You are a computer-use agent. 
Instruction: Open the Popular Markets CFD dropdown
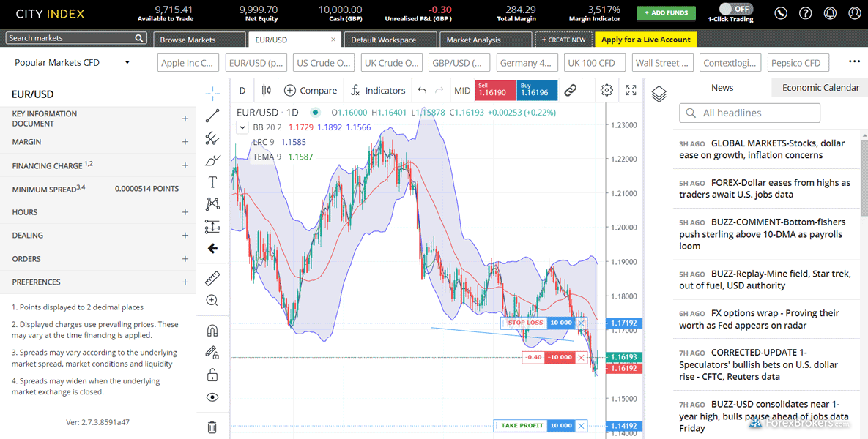click(72, 62)
